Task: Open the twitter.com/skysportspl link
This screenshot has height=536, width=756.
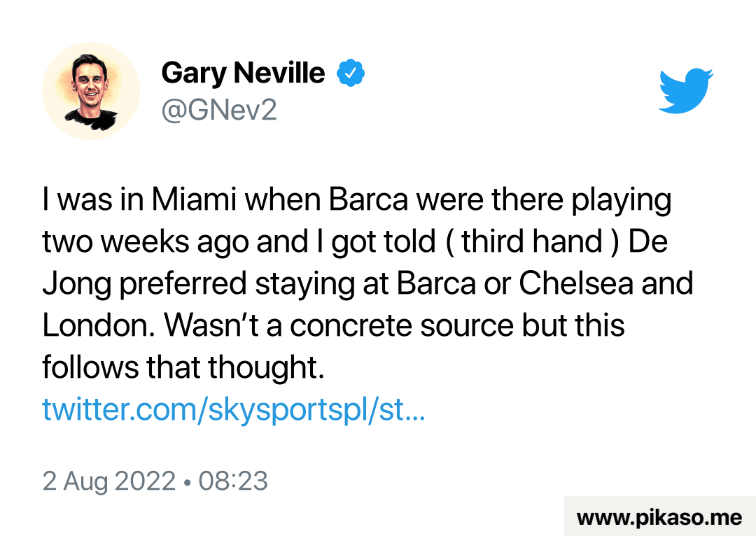Action: (233, 409)
